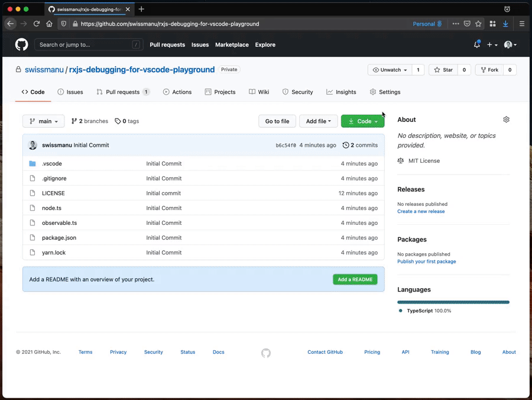Open the Firefox hamburger menu

coord(522,24)
